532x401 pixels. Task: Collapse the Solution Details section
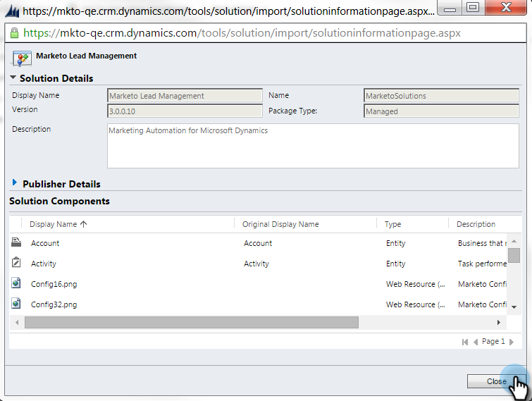(13, 78)
